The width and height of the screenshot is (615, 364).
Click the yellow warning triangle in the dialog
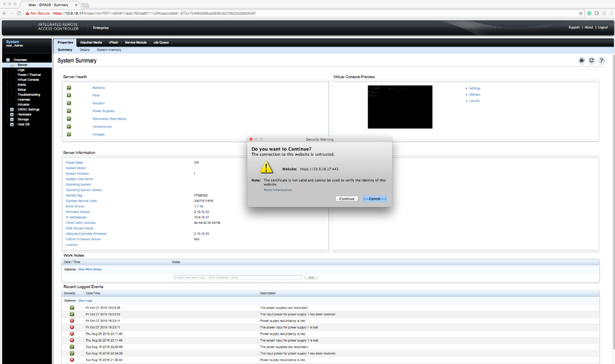[x=266, y=168]
